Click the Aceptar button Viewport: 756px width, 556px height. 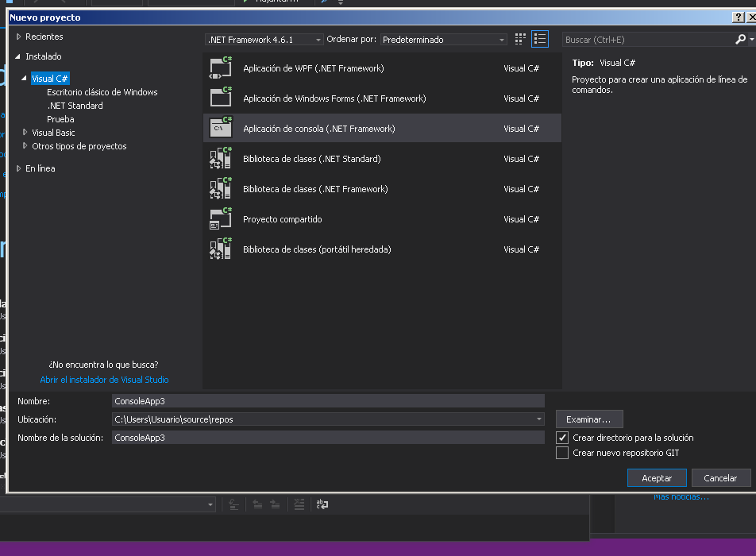[x=657, y=478]
